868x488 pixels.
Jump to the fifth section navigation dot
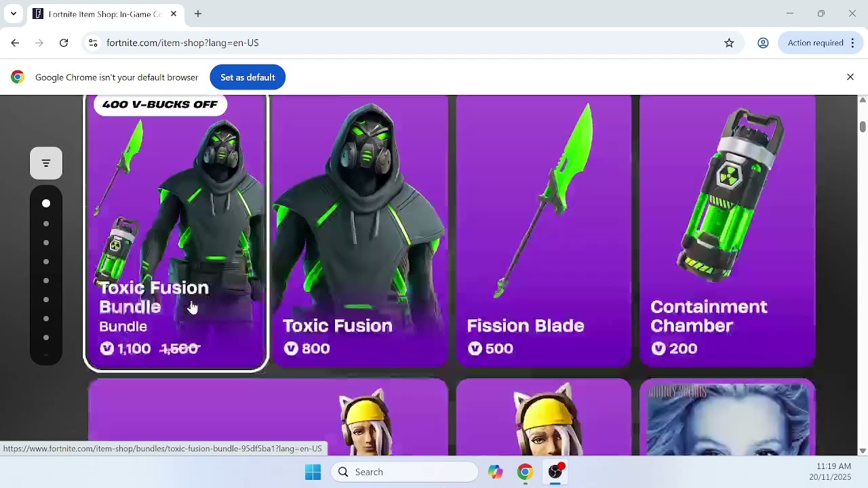46,281
